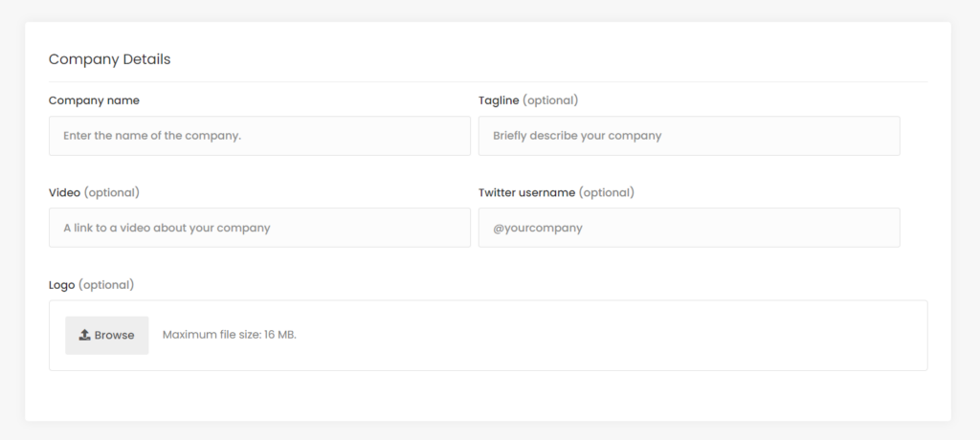Screen dimensions: 980x440
Task: Click "(optional)" beside the Tagline label
Action: tap(550, 100)
